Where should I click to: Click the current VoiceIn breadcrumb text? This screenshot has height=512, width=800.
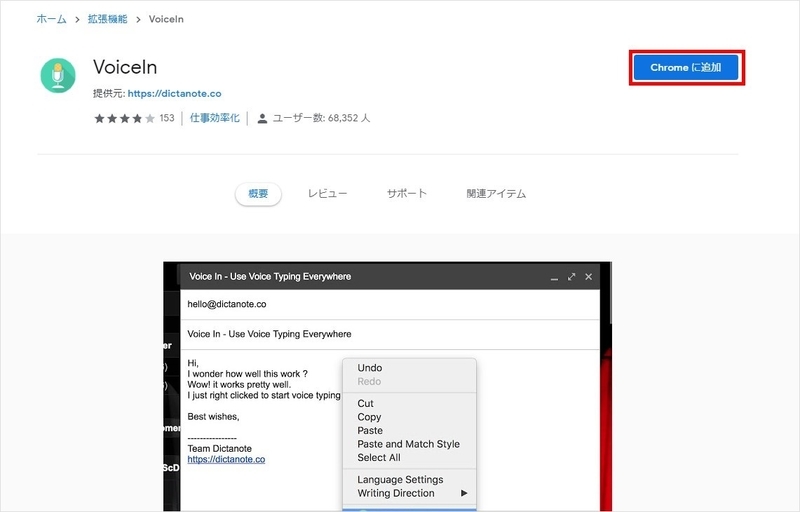pyautogui.click(x=166, y=19)
